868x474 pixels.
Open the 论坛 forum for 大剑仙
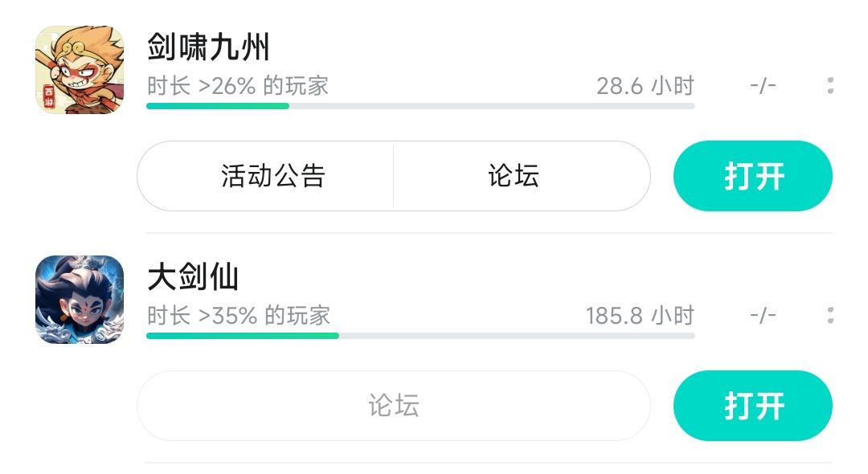394,406
